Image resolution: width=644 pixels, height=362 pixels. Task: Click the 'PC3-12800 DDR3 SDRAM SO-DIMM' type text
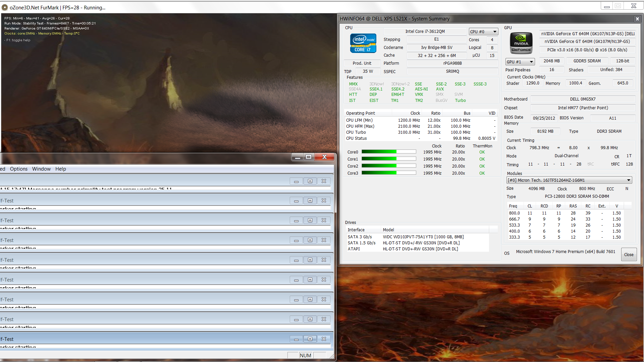(577, 196)
